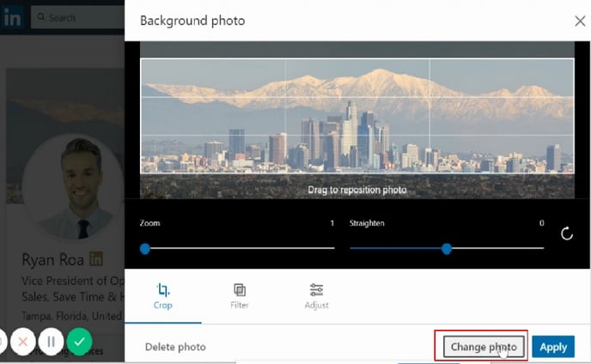Image resolution: width=591 pixels, height=364 pixels.
Task: Click the red X recording button
Action: (x=23, y=342)
